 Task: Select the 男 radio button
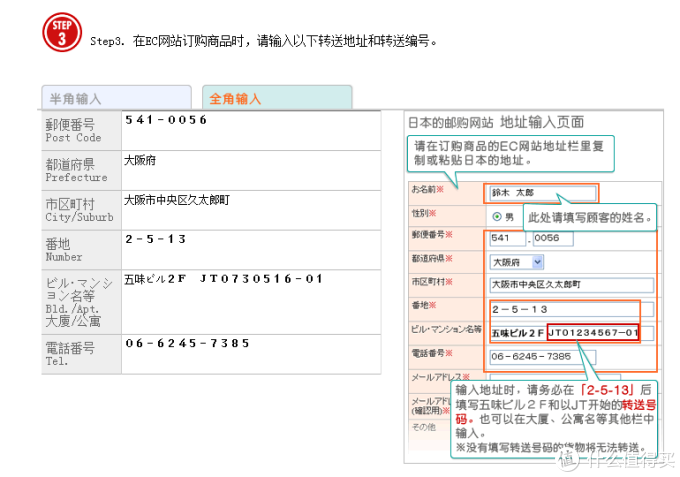(x=496, y=216)
